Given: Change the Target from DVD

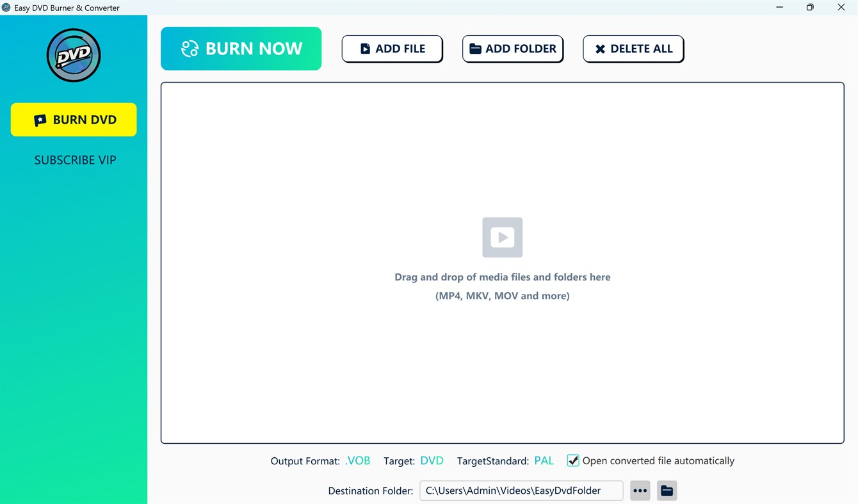Looking at the screenshot, I should 432,460.
